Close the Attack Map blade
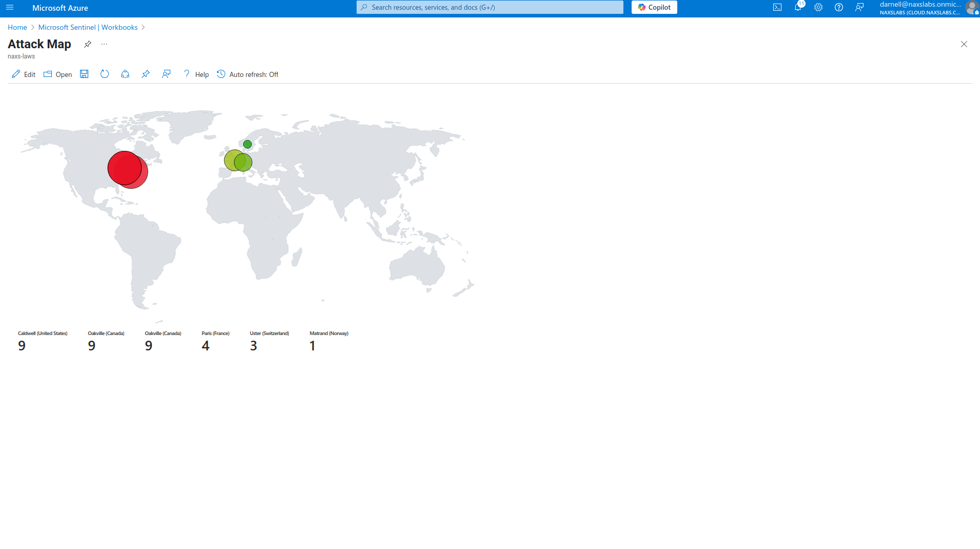This screenshot has height=549, width=980. coord(964,44)
